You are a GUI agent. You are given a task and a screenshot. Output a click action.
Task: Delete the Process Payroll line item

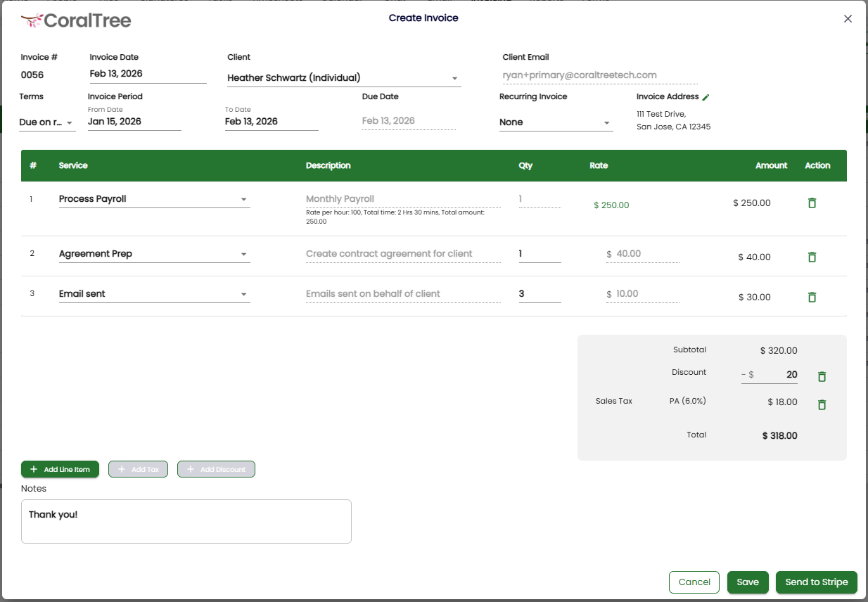(812, 203)
